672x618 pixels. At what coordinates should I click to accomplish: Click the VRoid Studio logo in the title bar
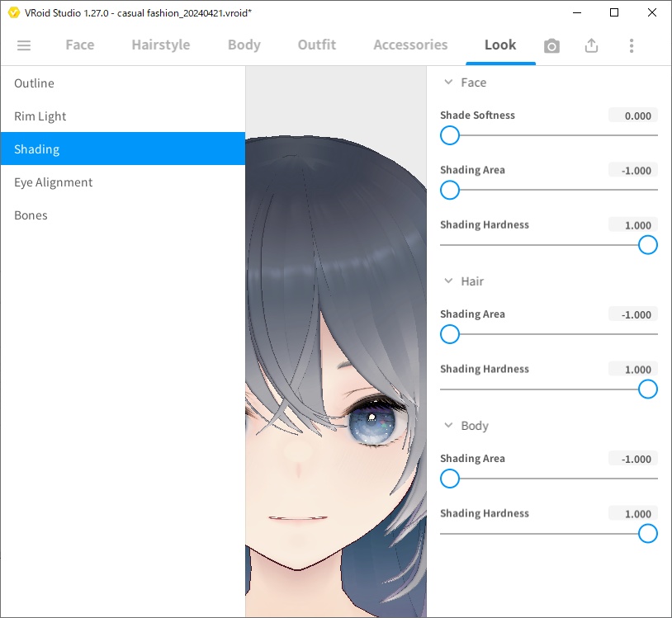[x=12, y=13]
